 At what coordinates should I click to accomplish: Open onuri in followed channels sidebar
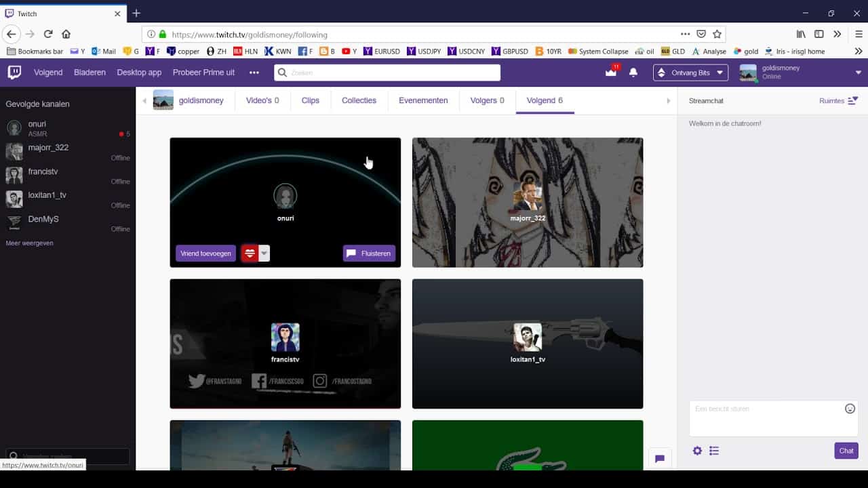[68, 129]
